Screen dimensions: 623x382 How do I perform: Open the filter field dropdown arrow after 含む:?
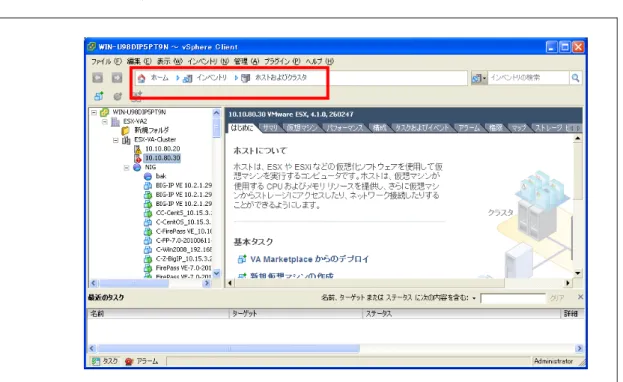point(474,298)
